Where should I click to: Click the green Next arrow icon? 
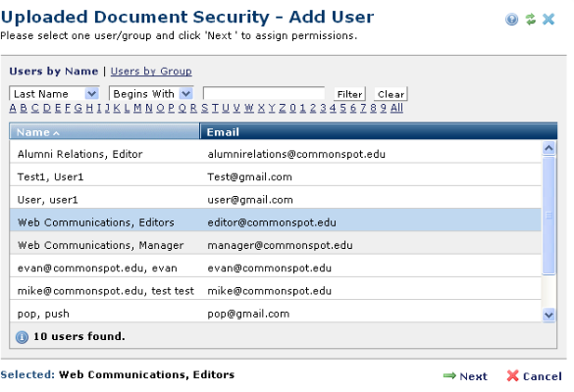pos(449,375)
